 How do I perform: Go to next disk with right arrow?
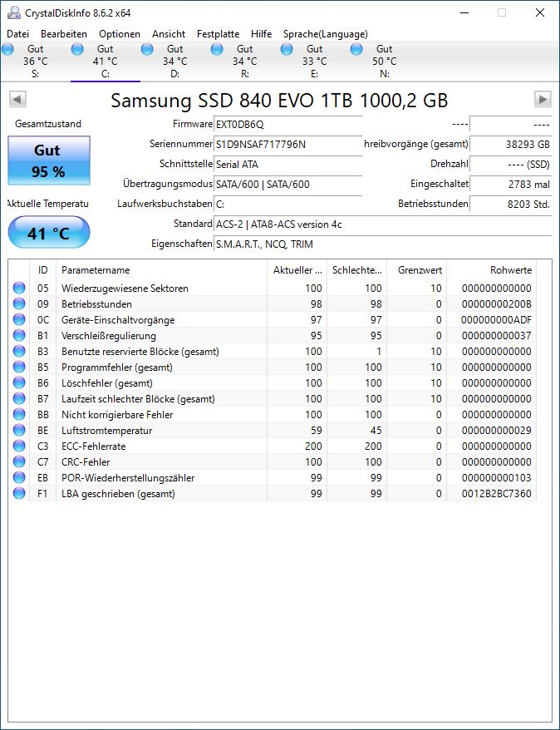pyautogui.click(x=543, y=99)
